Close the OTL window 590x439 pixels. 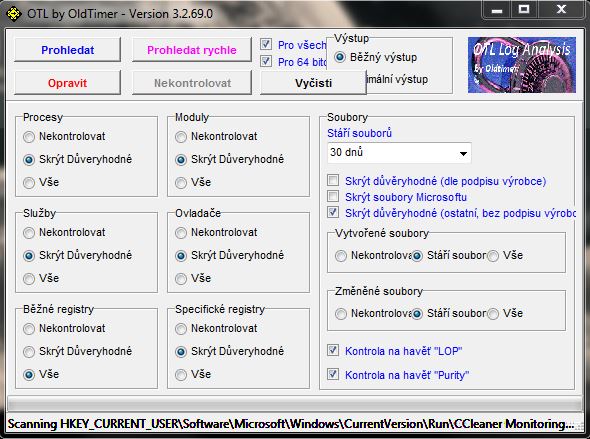pos(561,9)
